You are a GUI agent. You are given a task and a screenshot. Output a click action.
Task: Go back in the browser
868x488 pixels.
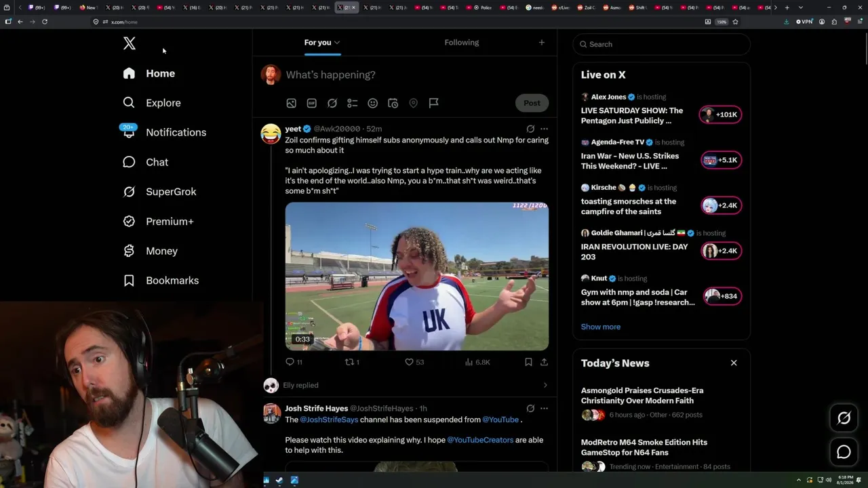click(20, 22)
